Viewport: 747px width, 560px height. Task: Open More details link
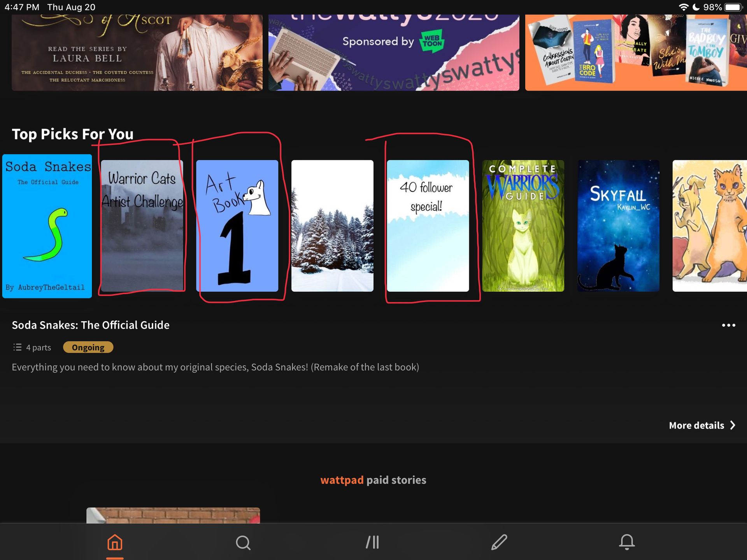(x=702, y=425)
